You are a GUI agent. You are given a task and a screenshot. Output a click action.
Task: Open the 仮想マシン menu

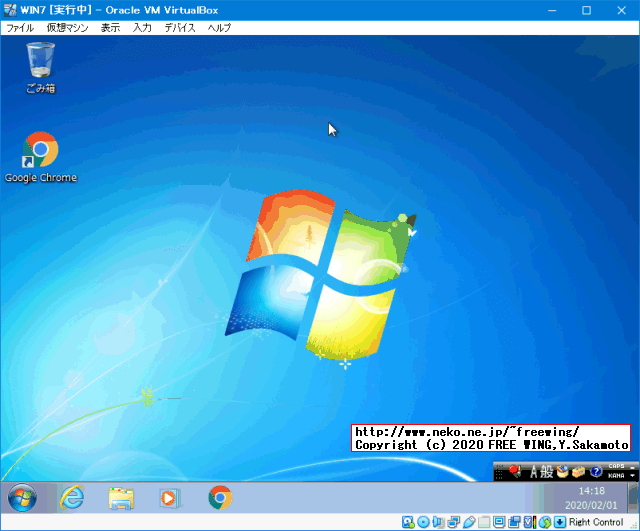(67, 28)
